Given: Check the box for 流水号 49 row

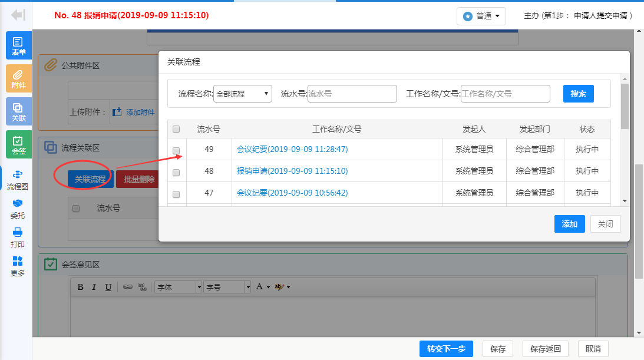Looking at the screenshot, I should coord(176,150).
